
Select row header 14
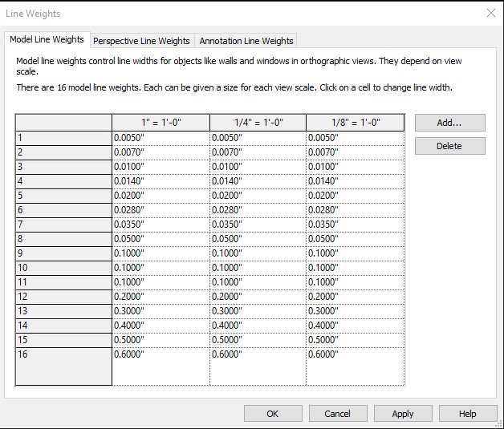point(64,326)
